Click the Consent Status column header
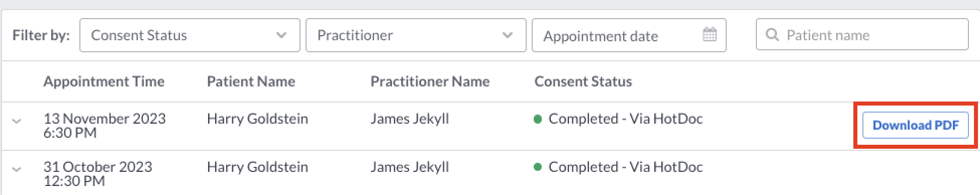This screenshot has width=980, height=195. tap(583, 81)
